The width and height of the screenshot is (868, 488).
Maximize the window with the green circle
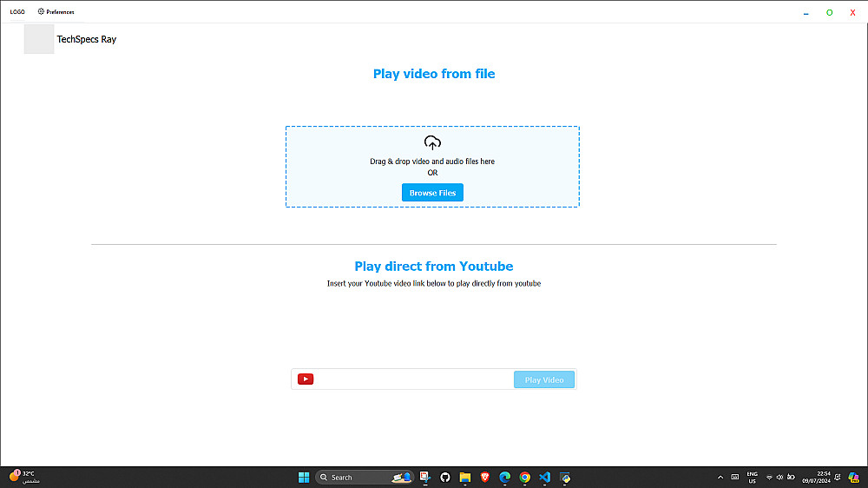click(829, 13)
